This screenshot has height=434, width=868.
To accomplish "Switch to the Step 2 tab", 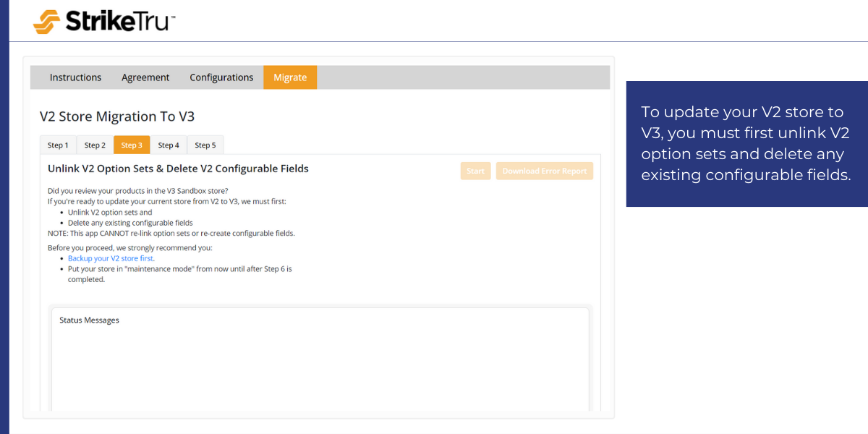I will [95, 145].
